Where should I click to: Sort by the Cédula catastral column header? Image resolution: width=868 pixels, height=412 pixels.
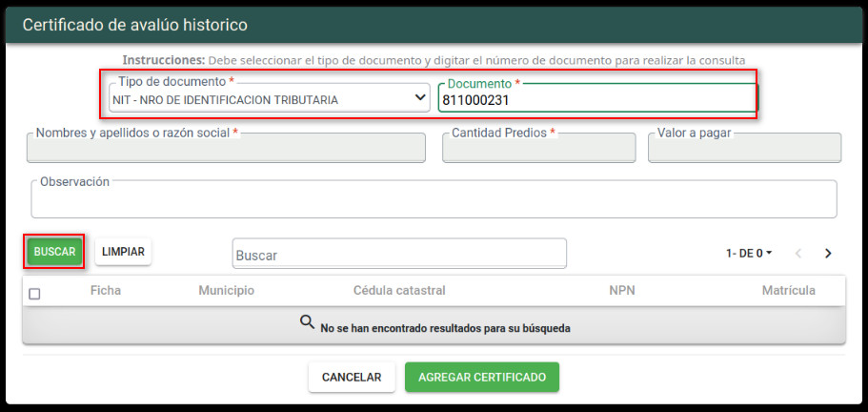[399, 290]
